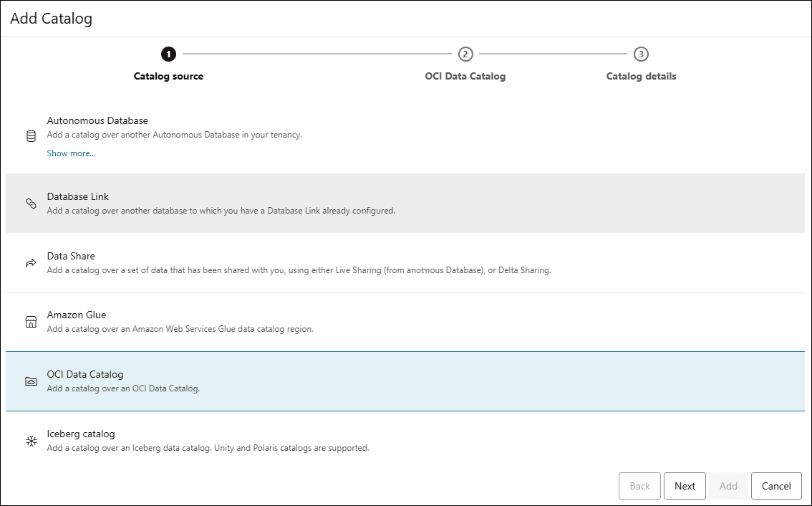Viewport: 812px width, 506px height.
Task: Cancel the Add Catalog dialog
Action: pyautogui.click(x=775, y=486)
